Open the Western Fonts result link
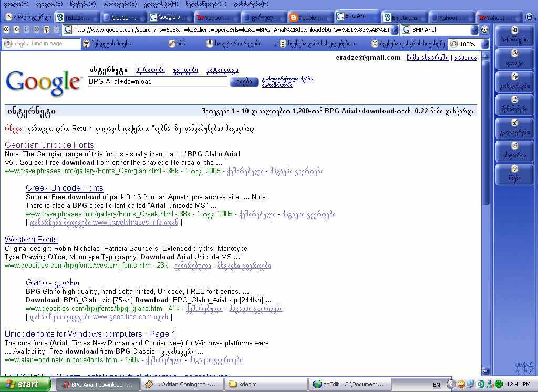538x392 pixels. (x=31, y=239)
